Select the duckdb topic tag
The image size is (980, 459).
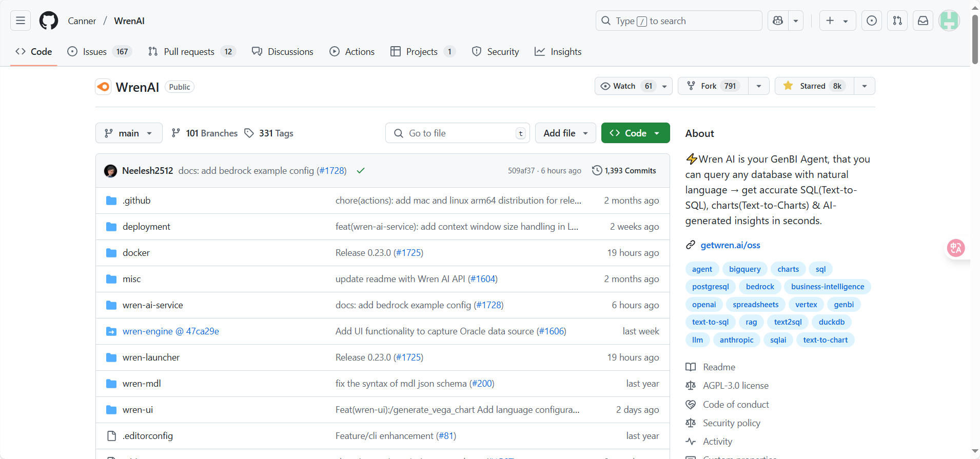831,322
